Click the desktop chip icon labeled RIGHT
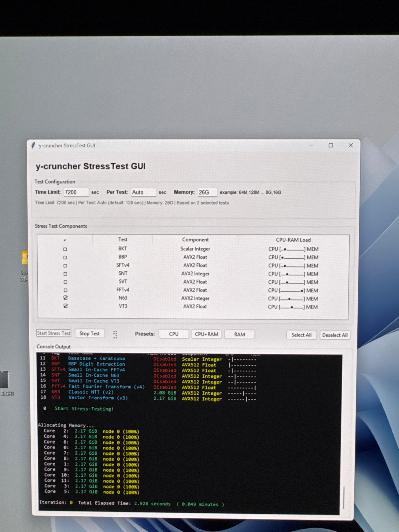 pyautogui.click(x=4, y=379)
